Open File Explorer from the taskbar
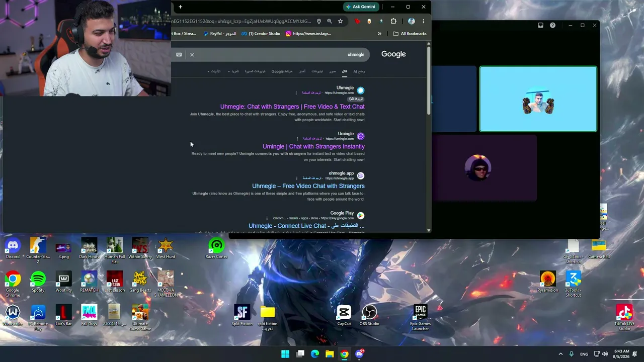The height and width of the screenshot is (362, 644). click(x=330, y=354)
